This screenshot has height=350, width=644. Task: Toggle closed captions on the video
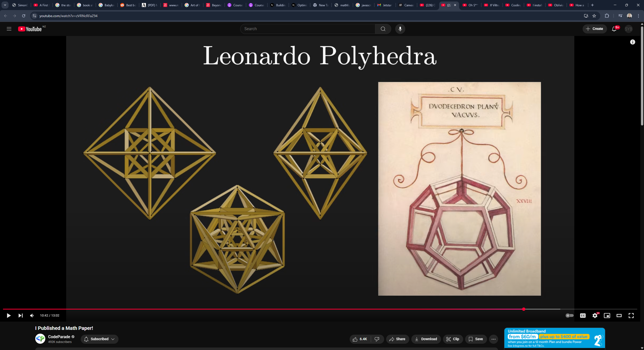click(583, 316)
